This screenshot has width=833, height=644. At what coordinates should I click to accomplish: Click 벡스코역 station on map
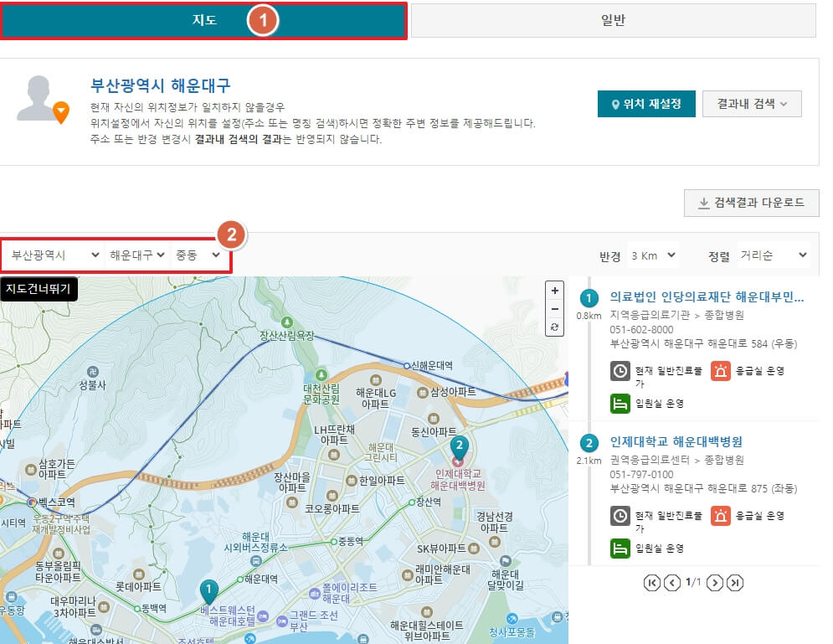click(x=51, y=502)
